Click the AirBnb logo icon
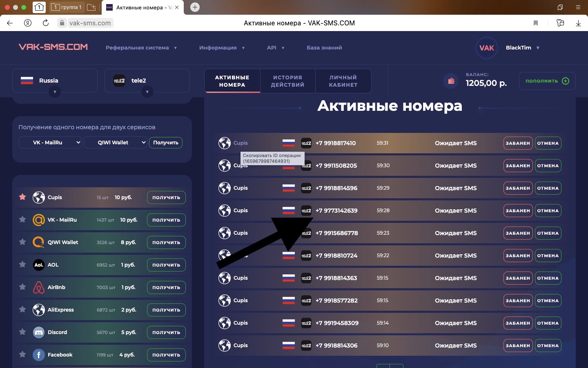 point(39,287)
